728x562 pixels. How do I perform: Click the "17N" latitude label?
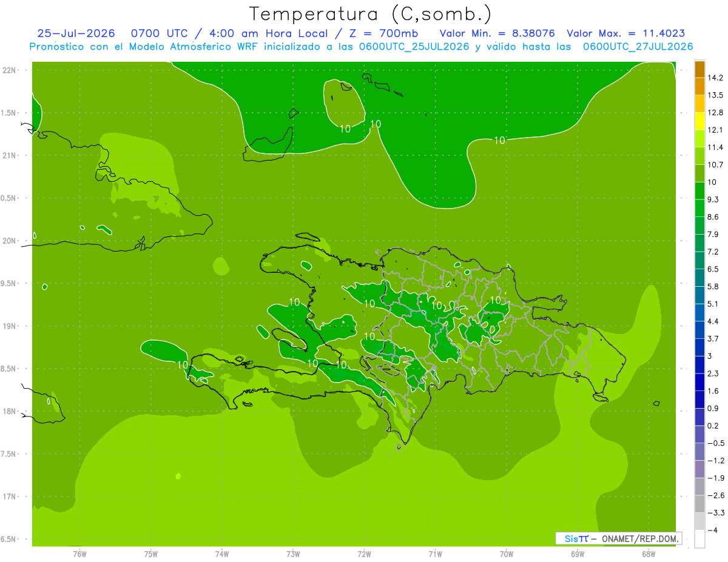point(10,497)
